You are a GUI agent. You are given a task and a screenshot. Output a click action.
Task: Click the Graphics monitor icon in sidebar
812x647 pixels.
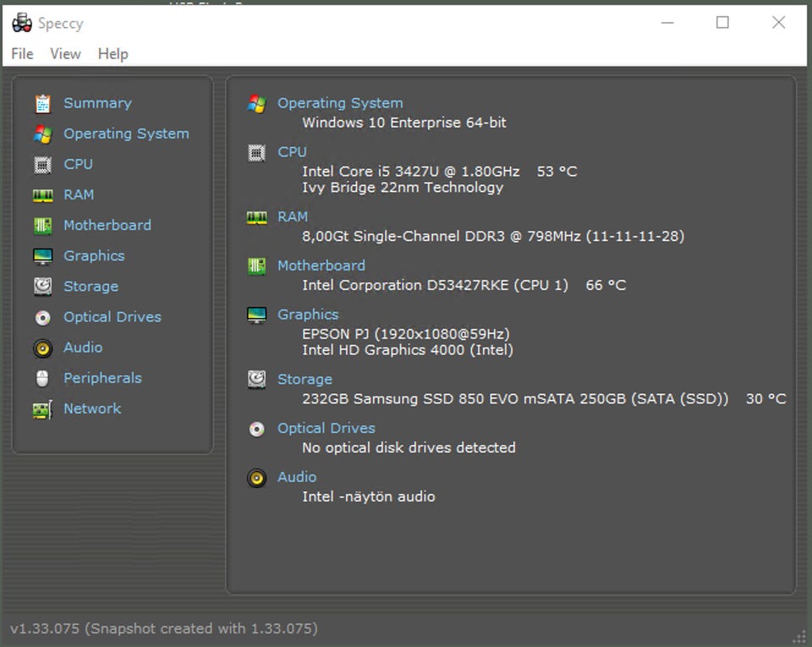(42, 255)
